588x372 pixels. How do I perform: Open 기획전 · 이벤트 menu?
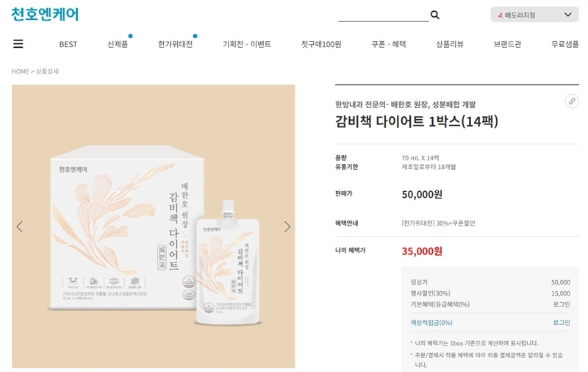click(247, 44)
